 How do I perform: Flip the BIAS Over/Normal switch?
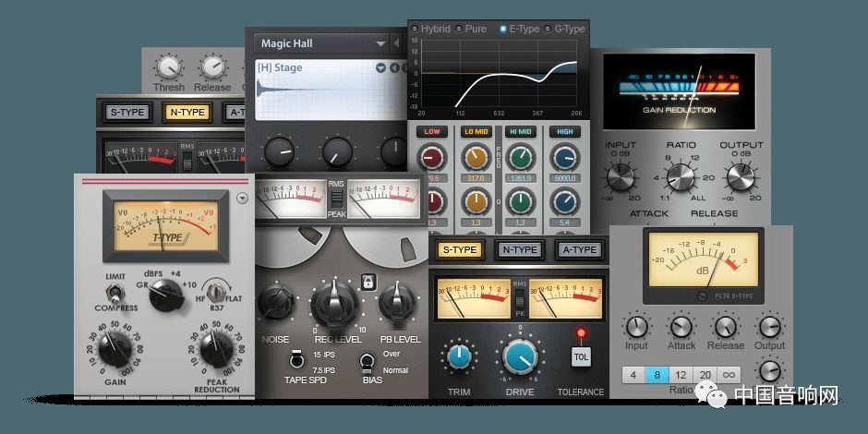tap(366, 361)
